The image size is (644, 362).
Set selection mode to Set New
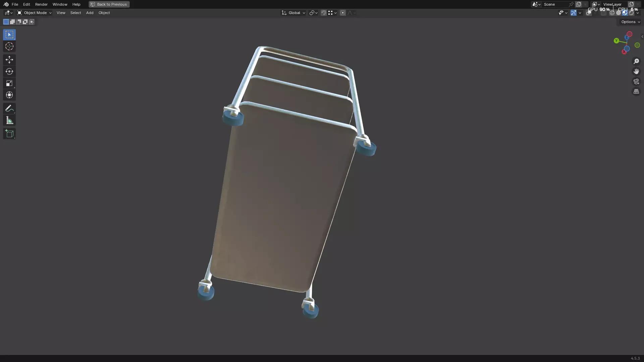[6, 22]
